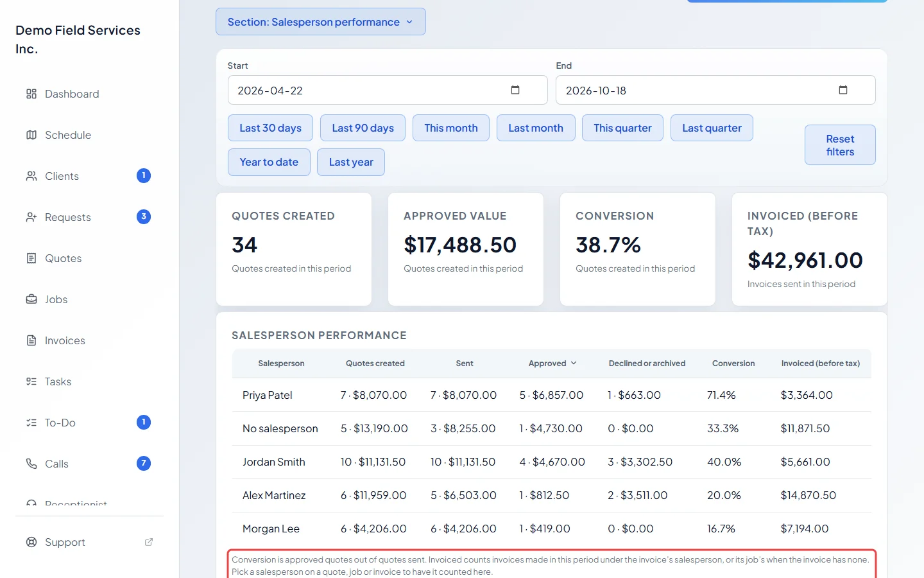Image resolution: width=924 pixels, height=578 pixels.
Task: Click the Tasks list icon
Action: click(31, 381)
